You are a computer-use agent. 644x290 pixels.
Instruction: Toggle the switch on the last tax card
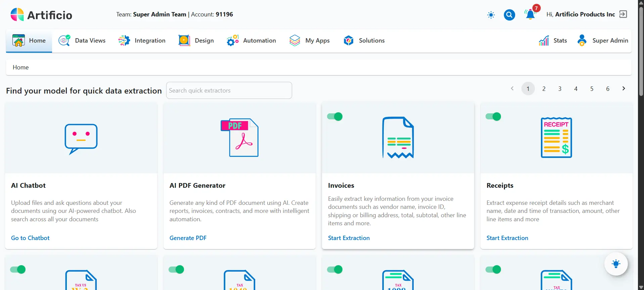[x=493, y=269]
